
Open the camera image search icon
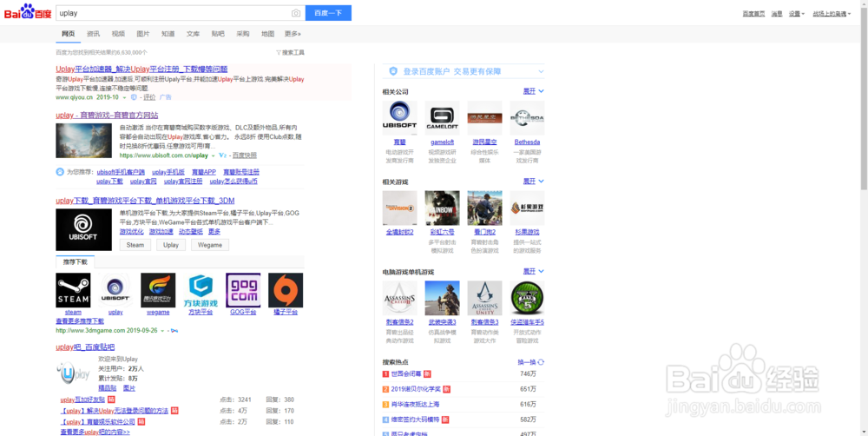coord(296,13)
